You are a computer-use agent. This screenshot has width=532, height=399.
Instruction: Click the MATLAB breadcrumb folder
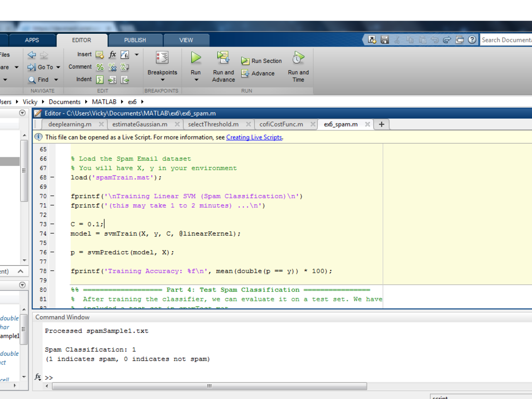104,102
